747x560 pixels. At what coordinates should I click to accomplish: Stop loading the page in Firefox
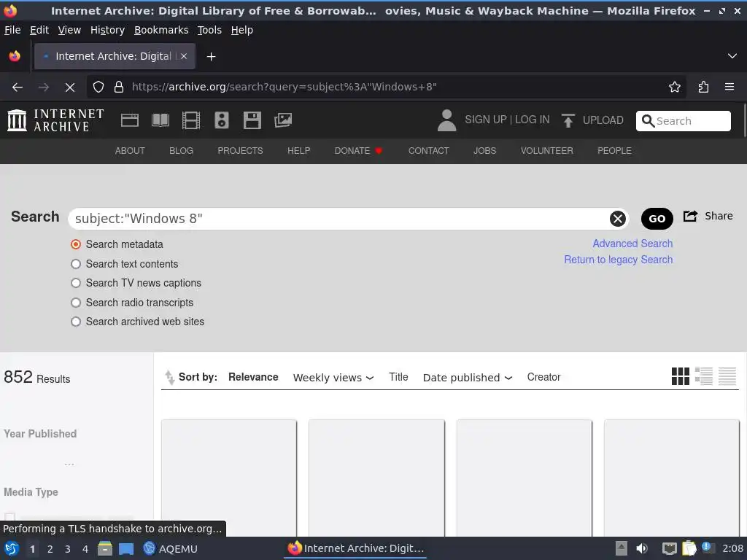pos(69,87)
